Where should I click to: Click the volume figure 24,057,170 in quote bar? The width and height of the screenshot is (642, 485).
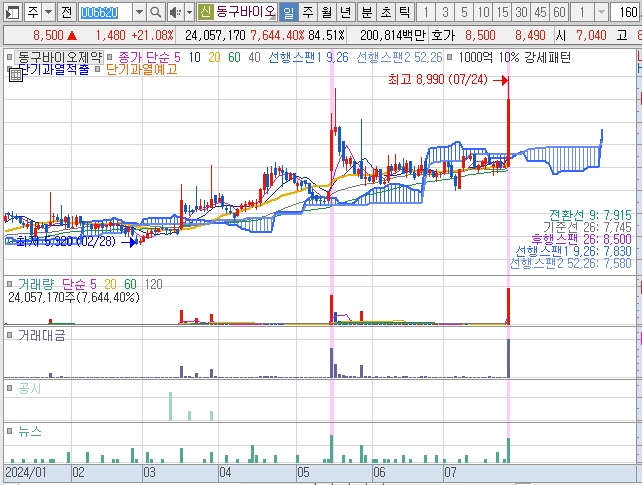pos(215,36)
